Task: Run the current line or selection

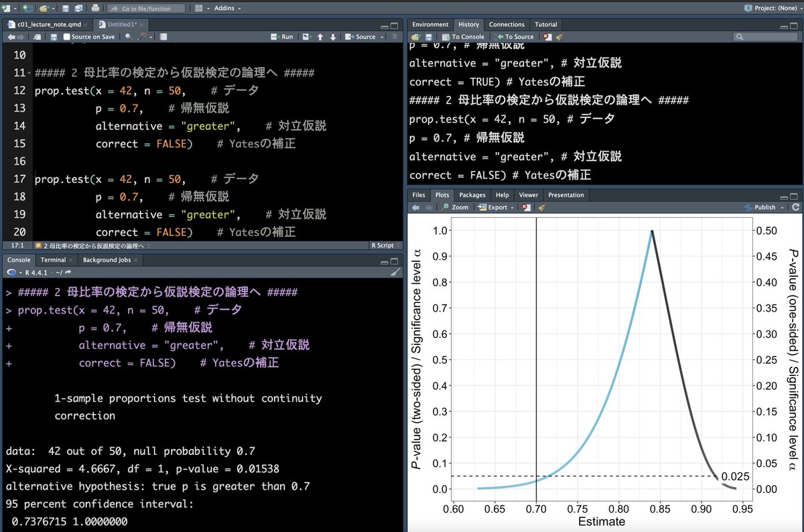Action: (x=282, y=37)
